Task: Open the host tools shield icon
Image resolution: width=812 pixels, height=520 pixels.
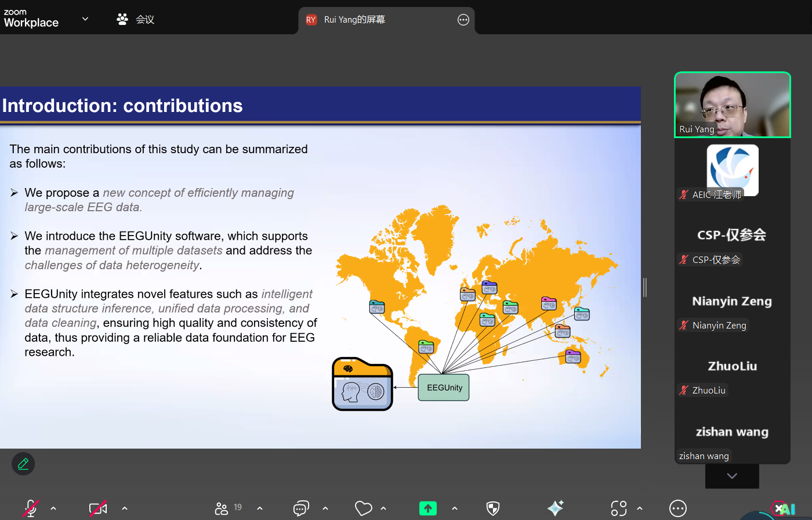Action: (492, 508)
